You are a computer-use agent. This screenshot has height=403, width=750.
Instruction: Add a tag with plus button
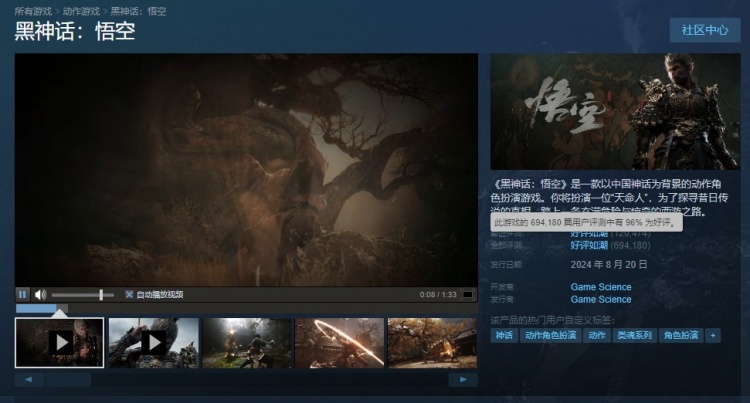click(x=713, y=335)
